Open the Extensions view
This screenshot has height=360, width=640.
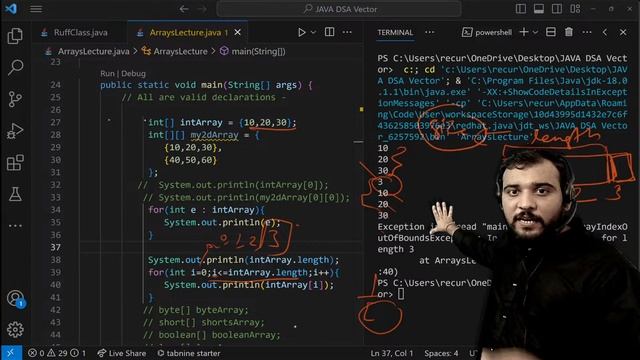pyautogui.click(x=15, y=163)
